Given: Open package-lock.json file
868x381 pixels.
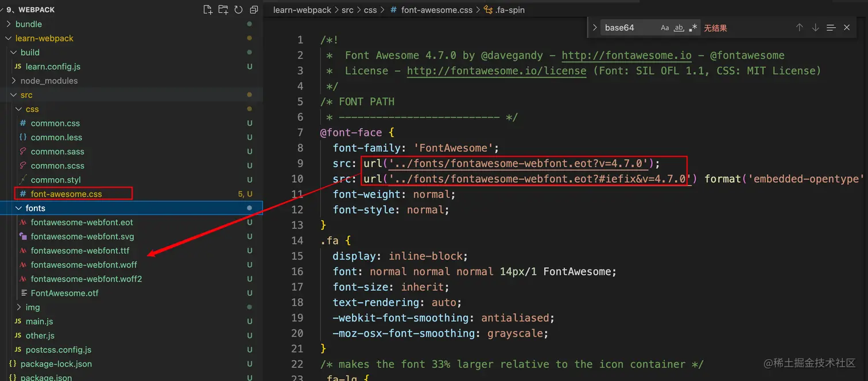Looking at the screenshot, I should (x=56, y=364).
